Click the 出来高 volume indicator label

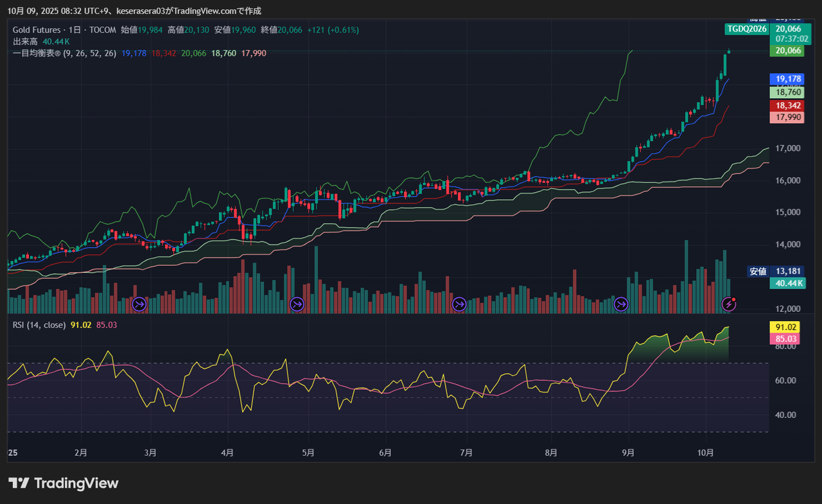click(x=26, y=42)
